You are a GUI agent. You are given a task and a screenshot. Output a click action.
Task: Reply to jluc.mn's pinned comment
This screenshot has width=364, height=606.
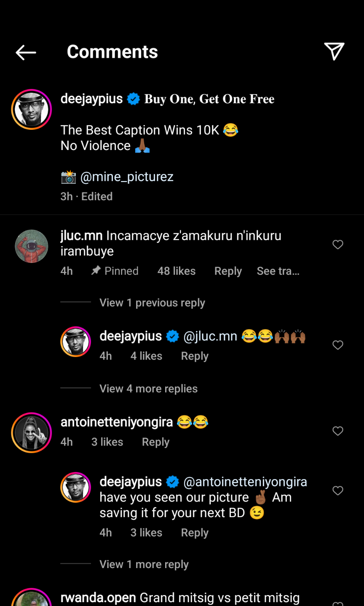(228, 271)
